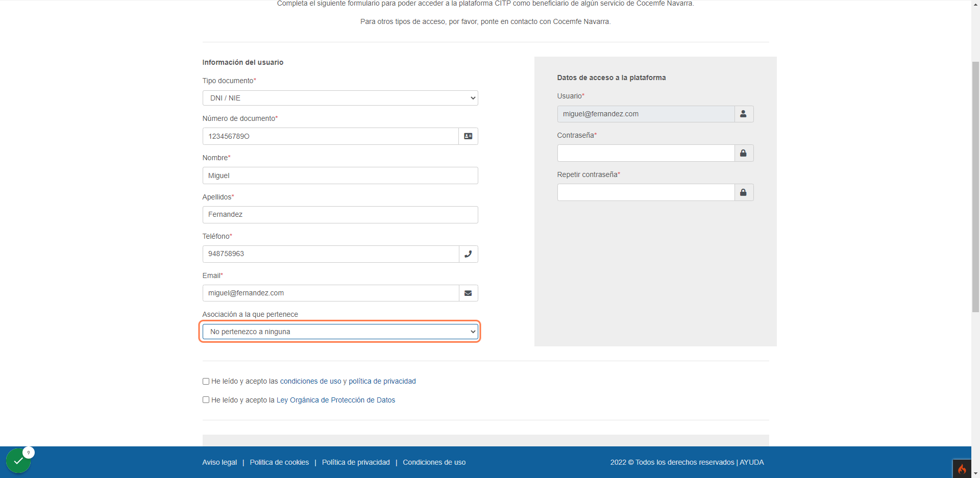Image resolution: width=980 pixels, height=478 pixels.
Task: Click the user icon next to Usuario field
Action: pyautogui.click(x=744, y=114)
